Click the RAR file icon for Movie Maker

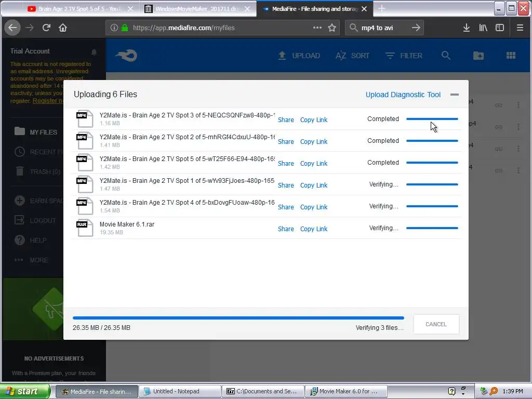click(84, 228)
